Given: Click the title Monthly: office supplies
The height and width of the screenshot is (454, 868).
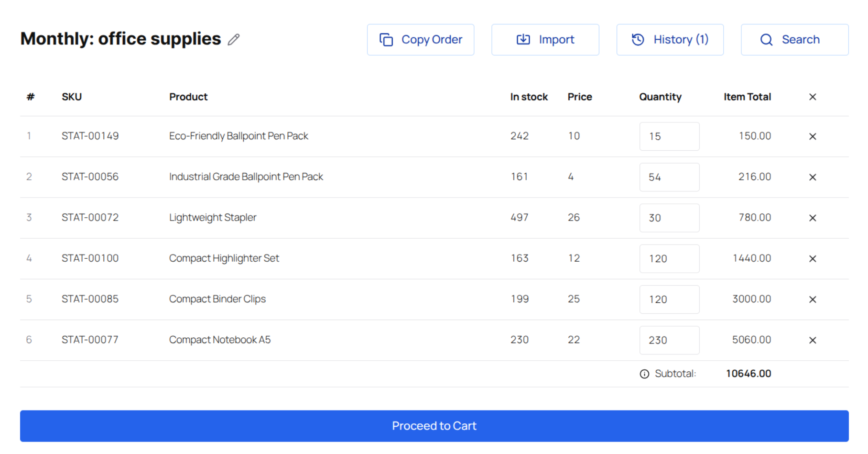Looking at the screenshot, I should pos(120,39).
